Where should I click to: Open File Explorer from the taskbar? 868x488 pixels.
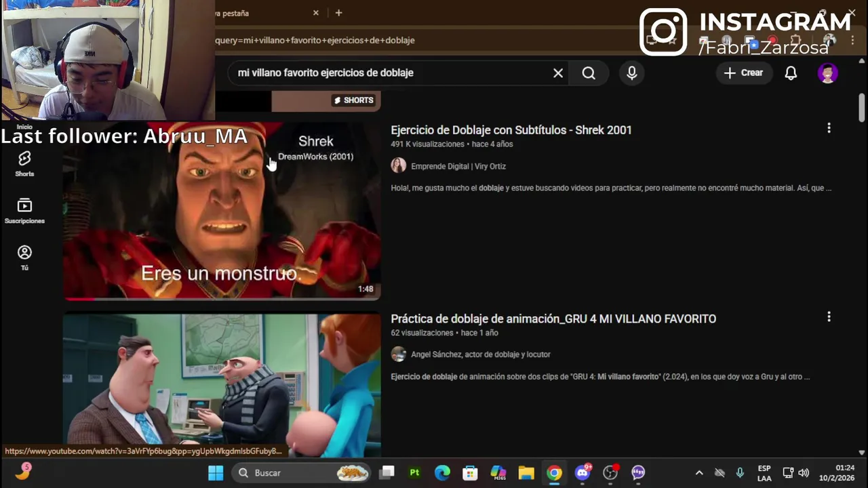point(526,472)
